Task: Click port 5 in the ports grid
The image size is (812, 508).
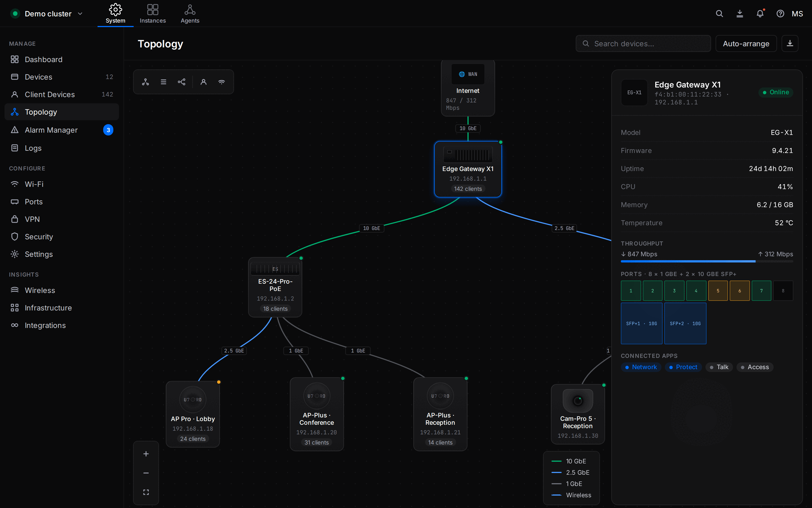Action: (718, 291)
